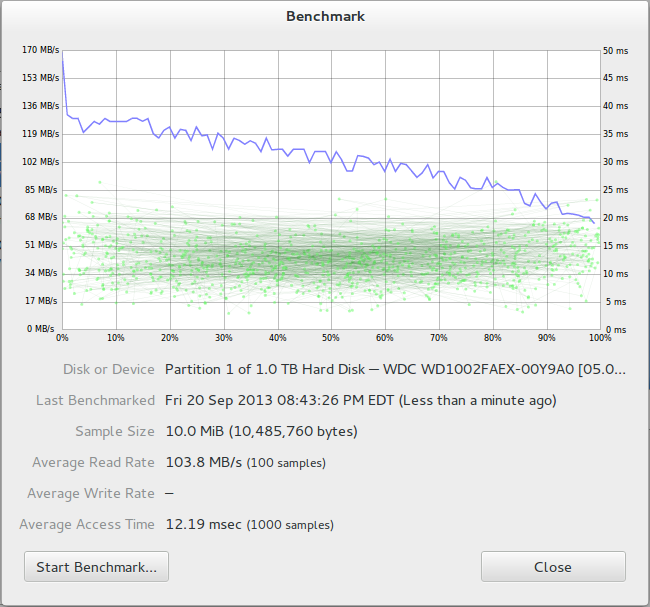The image size is (650, 607).
Task: Click the 0 MB/s axis label
Action: pyautogui.click(x=41, y=329)
